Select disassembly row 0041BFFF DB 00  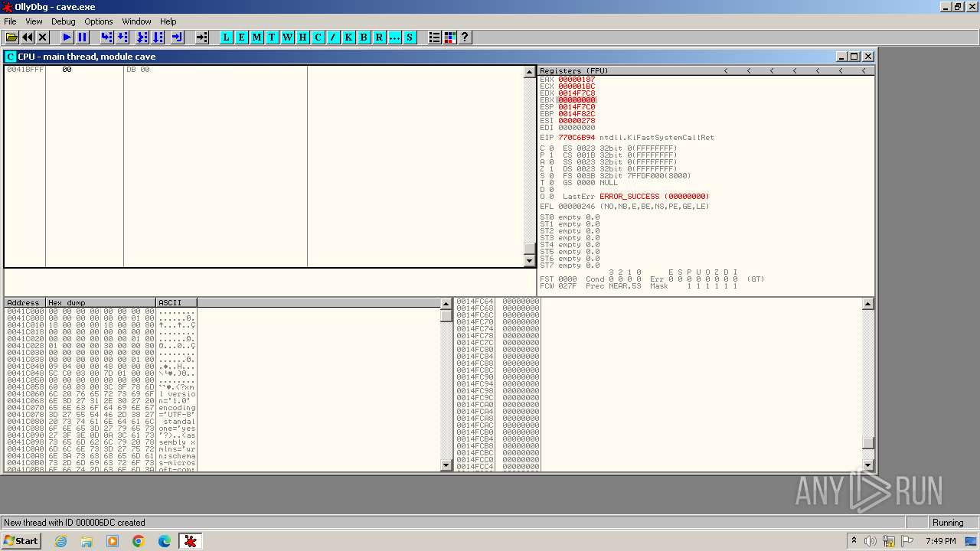coord(264,70)
